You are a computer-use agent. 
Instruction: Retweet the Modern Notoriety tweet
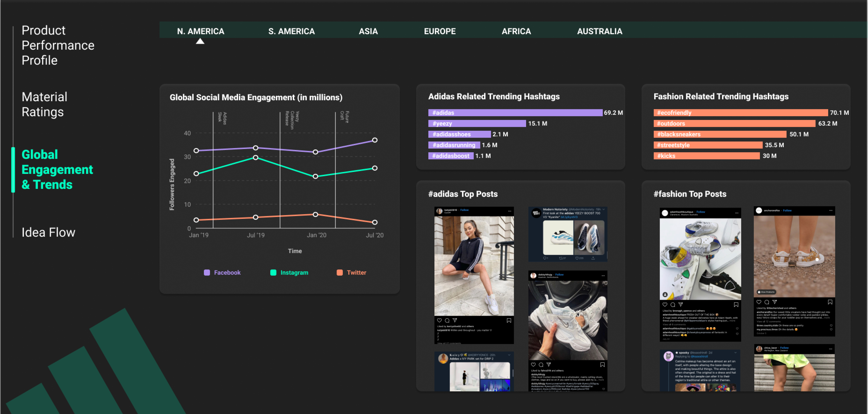pyautogui.click(x=562, y=258)
